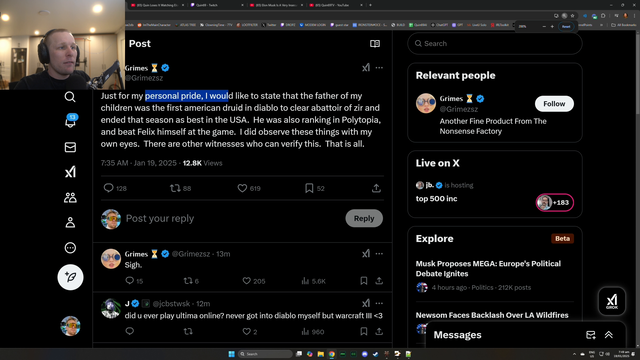Click Grok icon on the Sigh reply
The image size is (640, 360).
point(366,254)
